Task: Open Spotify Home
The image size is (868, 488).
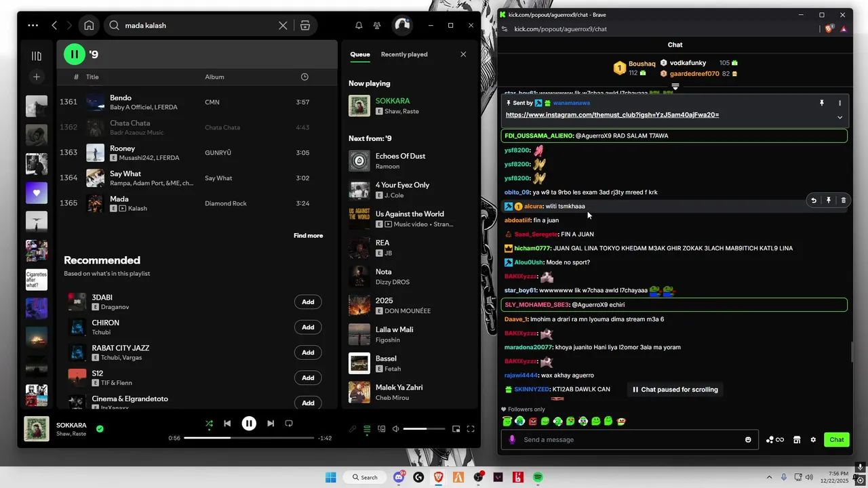Action: (x=89, y=25)
